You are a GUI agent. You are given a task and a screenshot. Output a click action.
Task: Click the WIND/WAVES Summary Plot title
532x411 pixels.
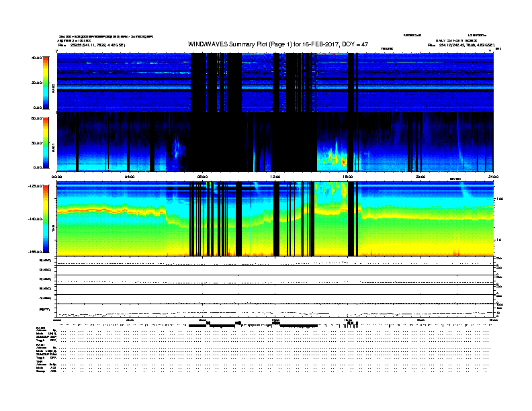(278, 44)
